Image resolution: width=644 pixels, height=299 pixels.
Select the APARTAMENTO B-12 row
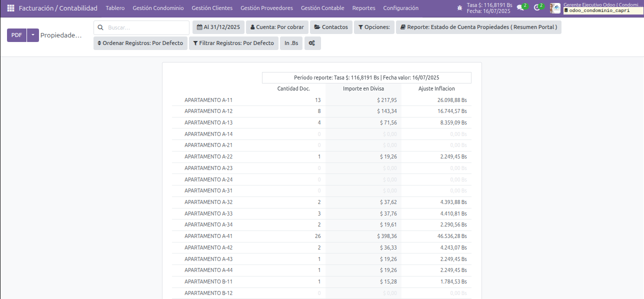tap(321, 293)
